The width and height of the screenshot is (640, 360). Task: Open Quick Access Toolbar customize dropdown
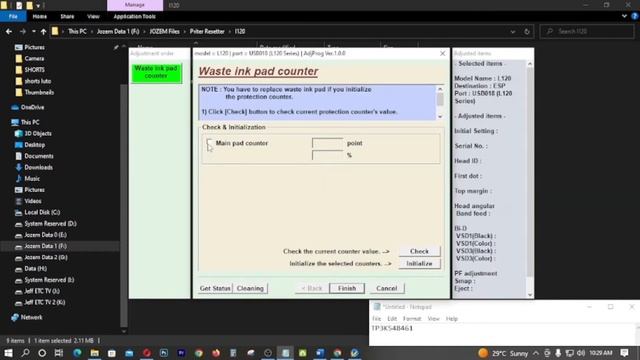38,5
